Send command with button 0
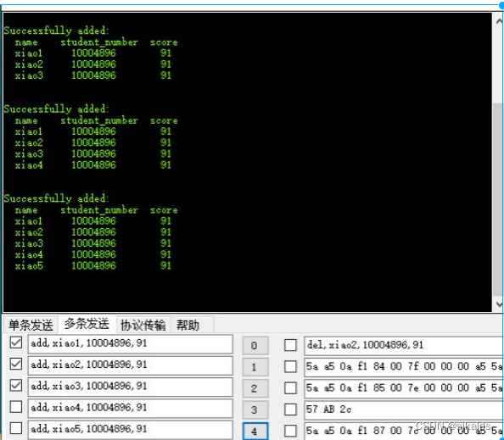Screen dimensions: 504x440 click(x=255, y=346)
